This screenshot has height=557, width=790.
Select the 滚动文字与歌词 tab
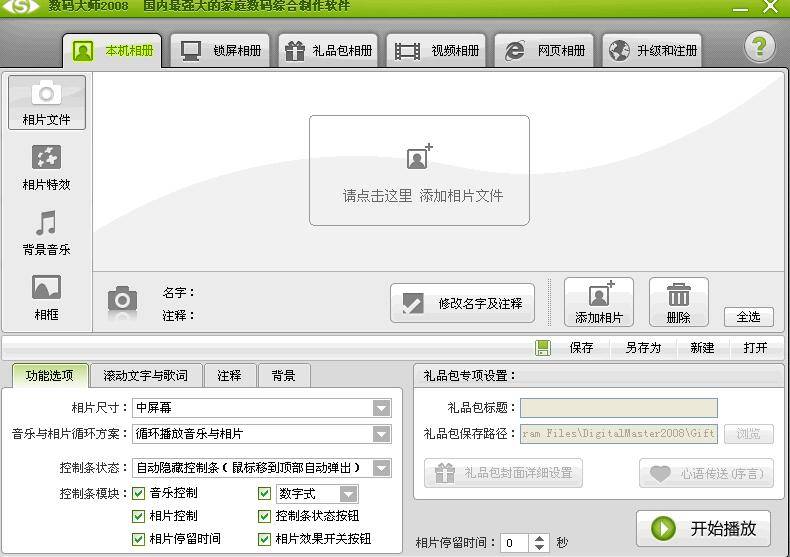tap(146, 376)
